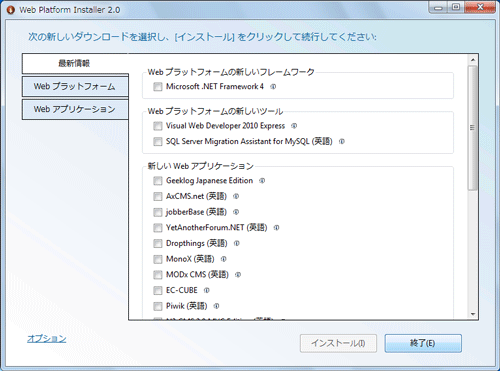Click the インストール button
Viewport: 500px width, 371px height.
pos(338,343)
